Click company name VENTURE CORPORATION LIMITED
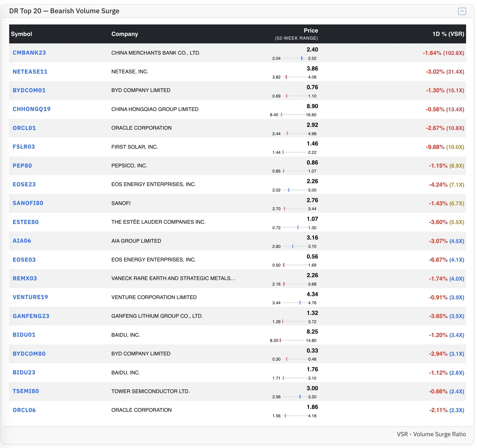The height and width of the screenshot is (448, 477). (x=154, y=297)
